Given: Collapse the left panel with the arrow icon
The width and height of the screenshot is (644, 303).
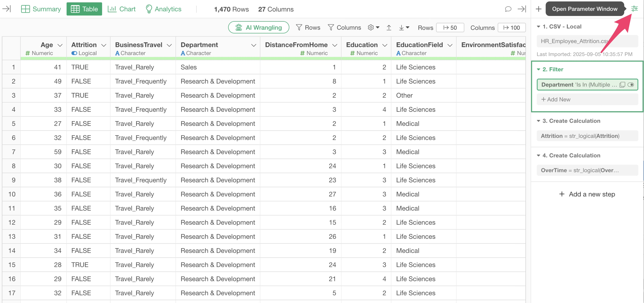Looking at the screenshot, I should point(7,9).
